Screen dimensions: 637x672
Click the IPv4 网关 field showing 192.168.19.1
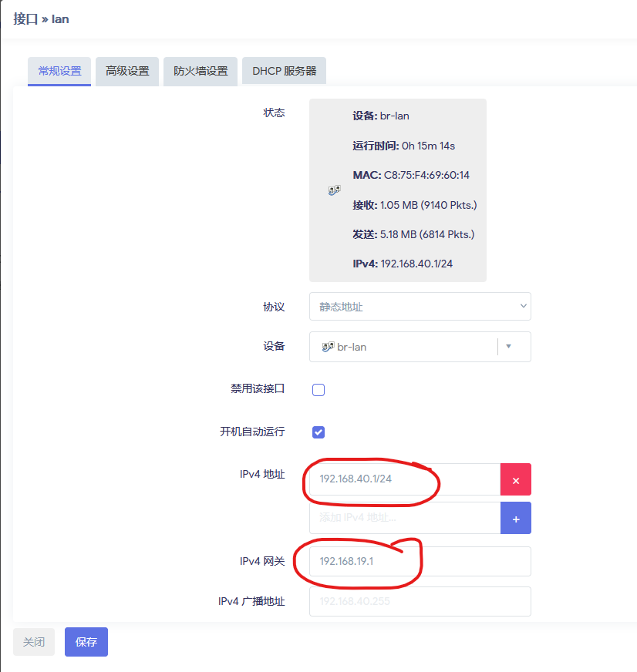420,561
